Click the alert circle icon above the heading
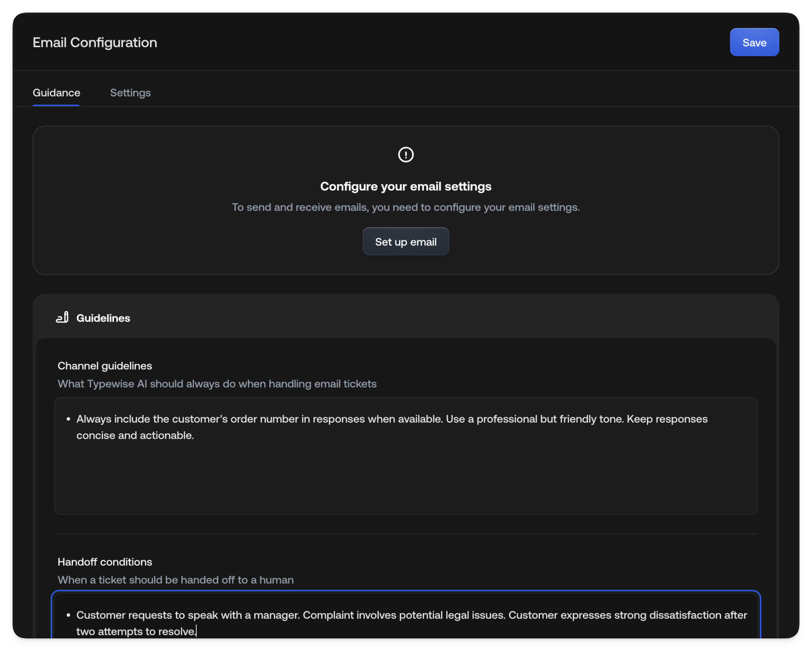This screenshot has width=812, height=651. pos(406,155)
